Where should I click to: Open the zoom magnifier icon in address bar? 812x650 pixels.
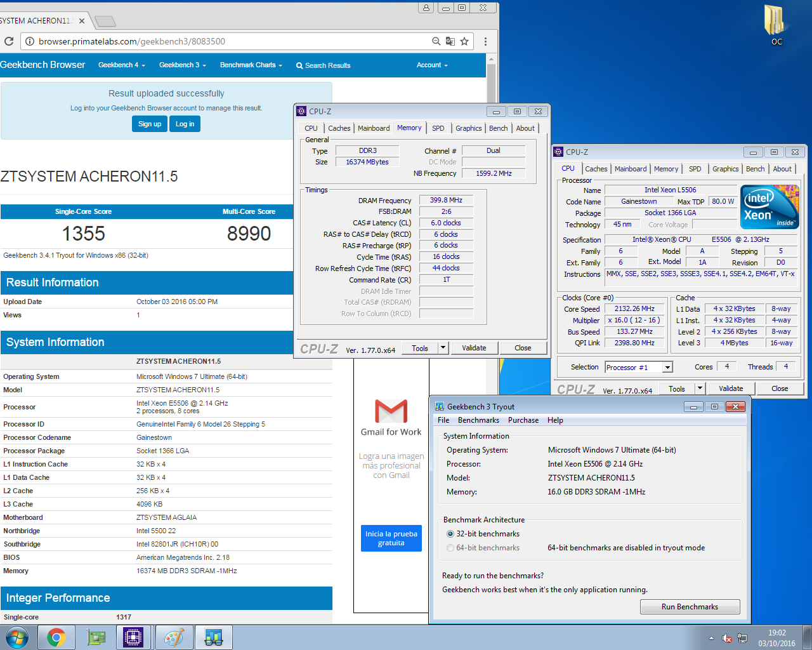click(436, 41)
